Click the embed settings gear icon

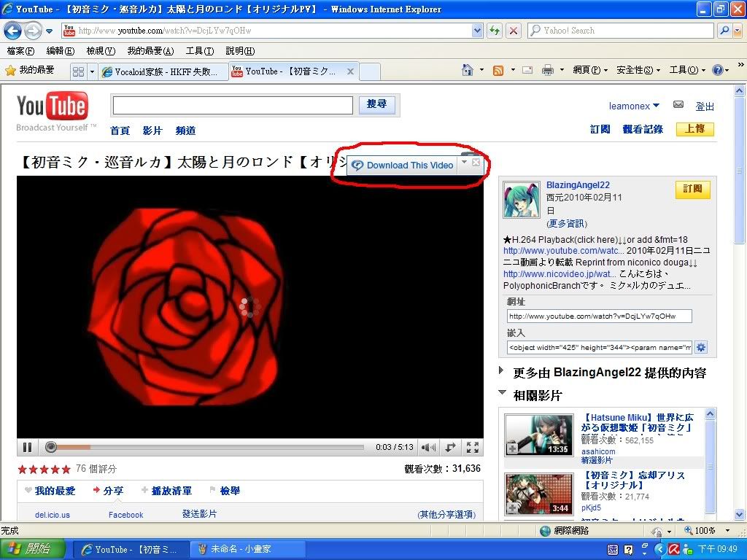(701, 348)
